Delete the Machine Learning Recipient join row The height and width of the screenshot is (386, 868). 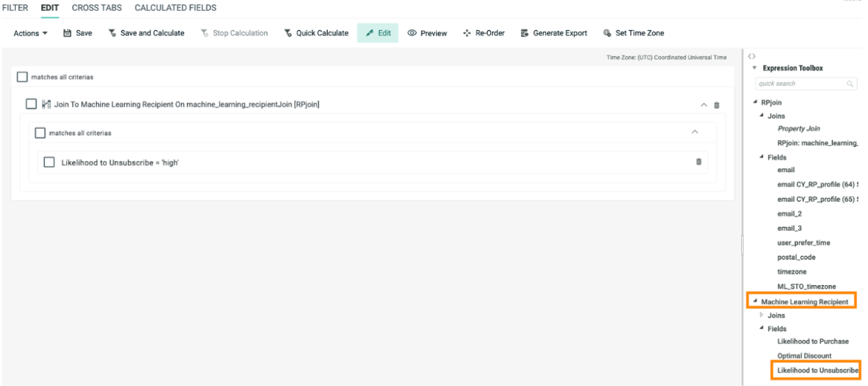(717, 105)
